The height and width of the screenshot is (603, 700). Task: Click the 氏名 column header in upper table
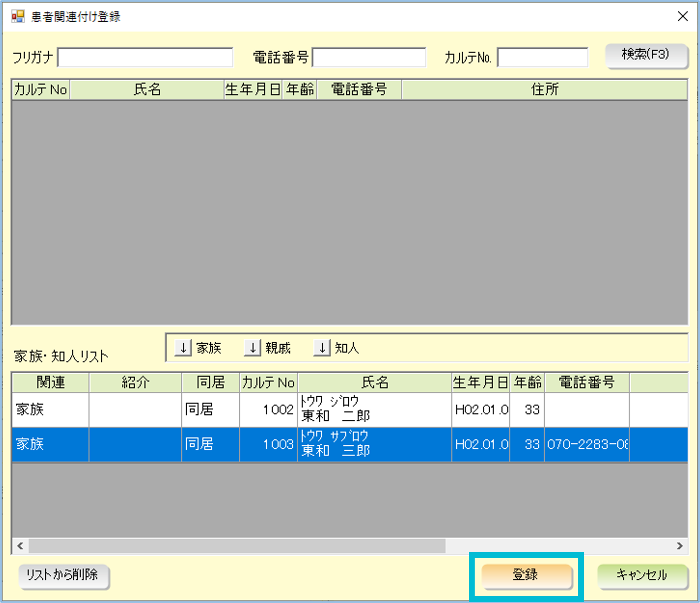(147, 89)
